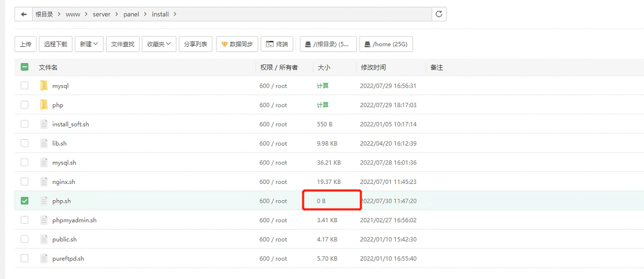
Task: Open the mysql folder name
Action: 60,86
